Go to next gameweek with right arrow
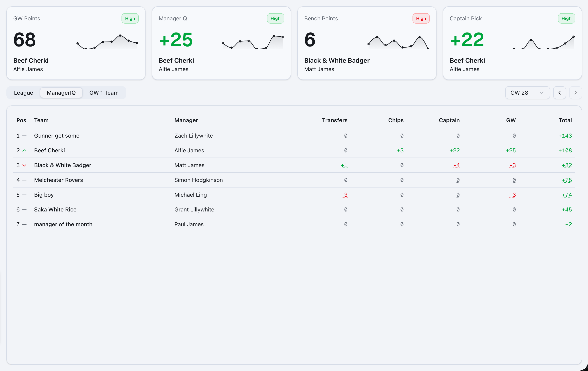This screenshot has height=371, width=588. point(575,93)
